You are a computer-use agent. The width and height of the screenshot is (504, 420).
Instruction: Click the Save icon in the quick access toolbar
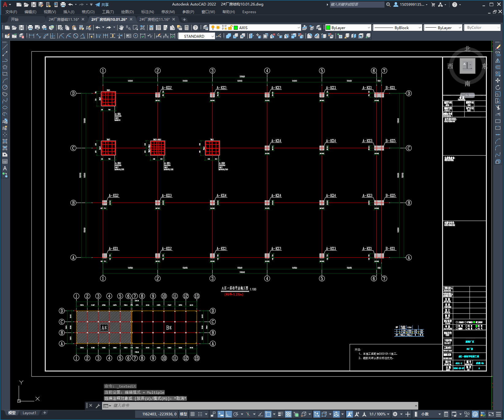pos(34,5)
